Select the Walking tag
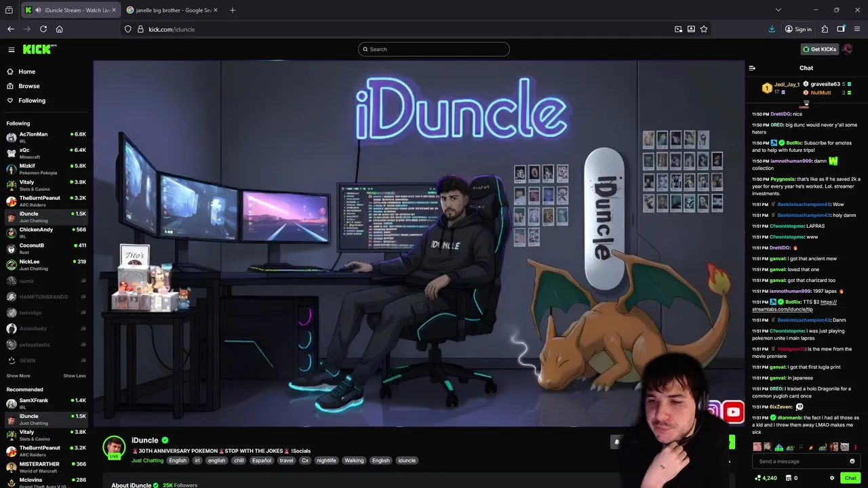868x488 pixels. point(354,460)
